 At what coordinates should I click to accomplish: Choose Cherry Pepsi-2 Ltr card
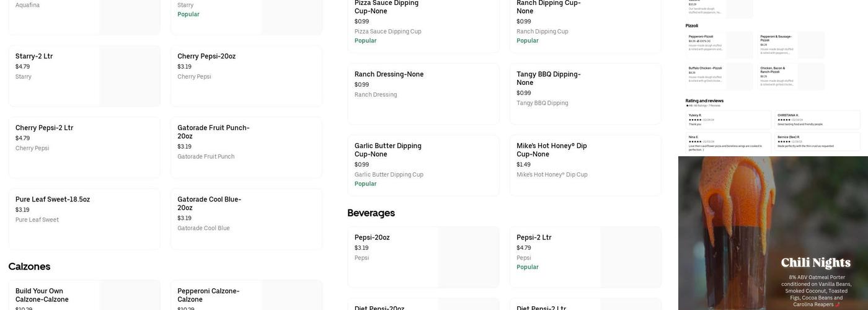(x=84, y=148)
